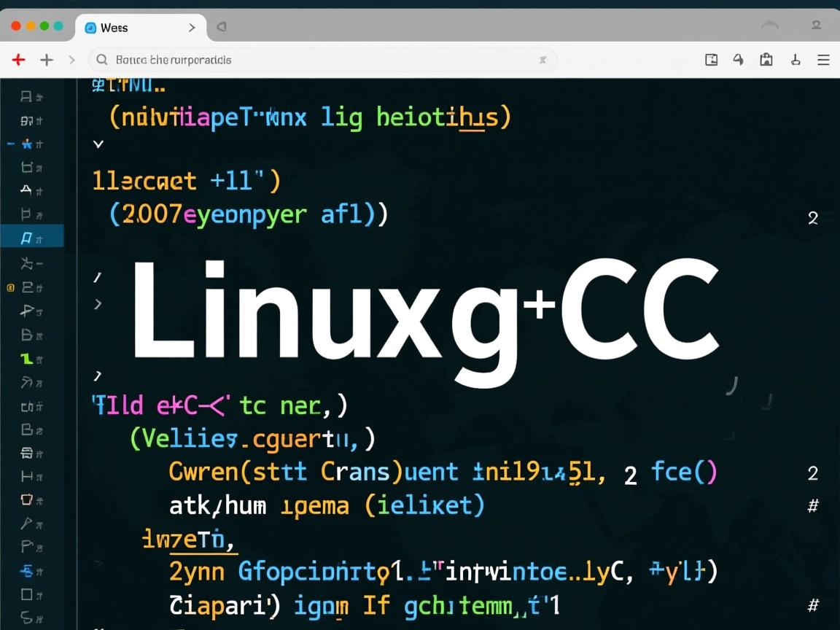
Task: Click the red plus icon left of the address bar
Action: 18,60
